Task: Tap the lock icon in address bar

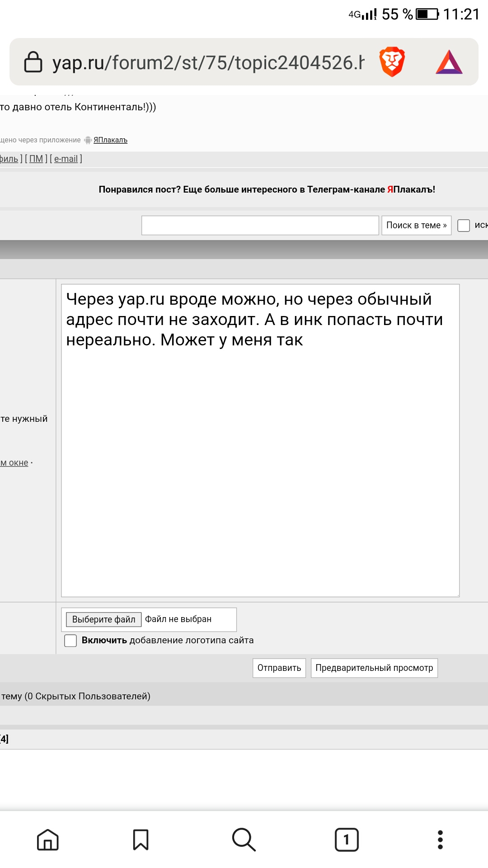Action: (33, 62)
